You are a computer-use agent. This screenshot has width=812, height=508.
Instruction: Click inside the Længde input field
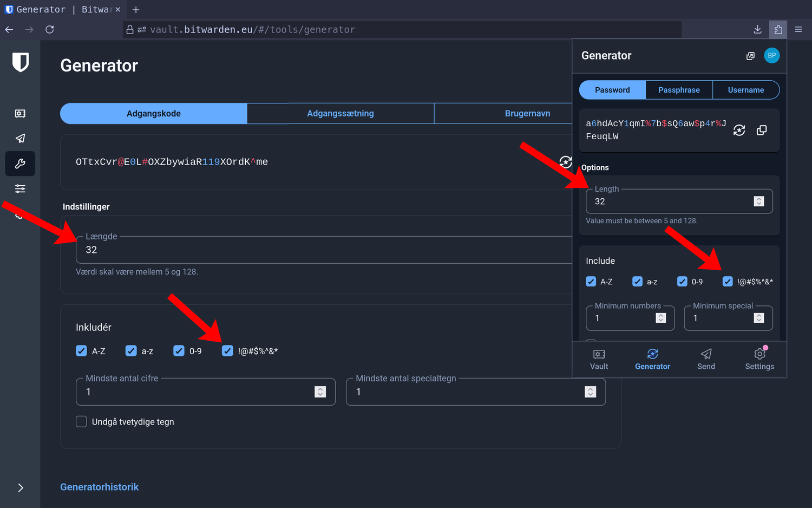[x=217, y=250]
